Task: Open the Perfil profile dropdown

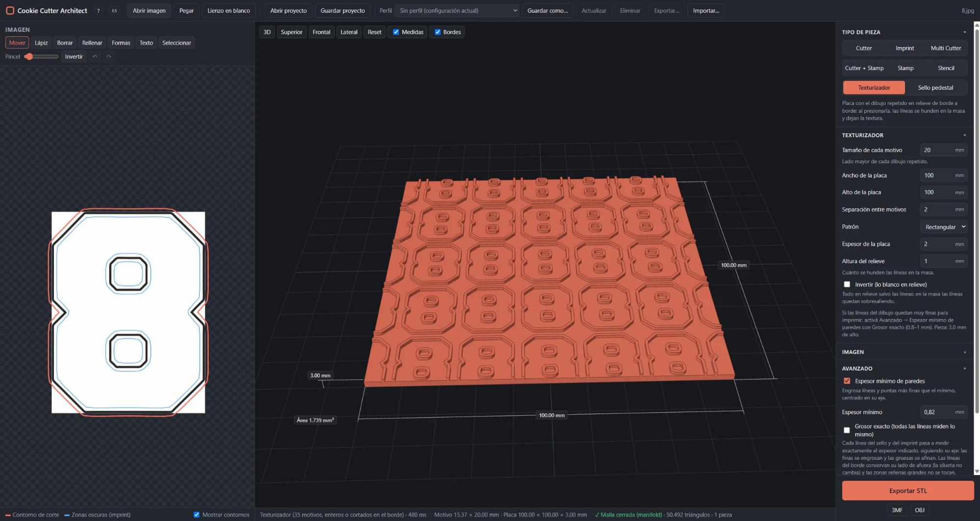Action: (x=457, y=11)
